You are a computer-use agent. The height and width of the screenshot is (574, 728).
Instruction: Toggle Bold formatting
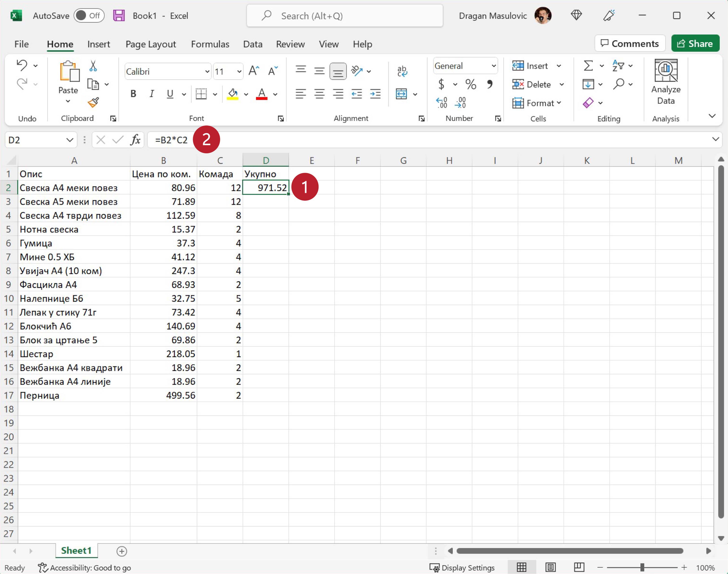133,94
